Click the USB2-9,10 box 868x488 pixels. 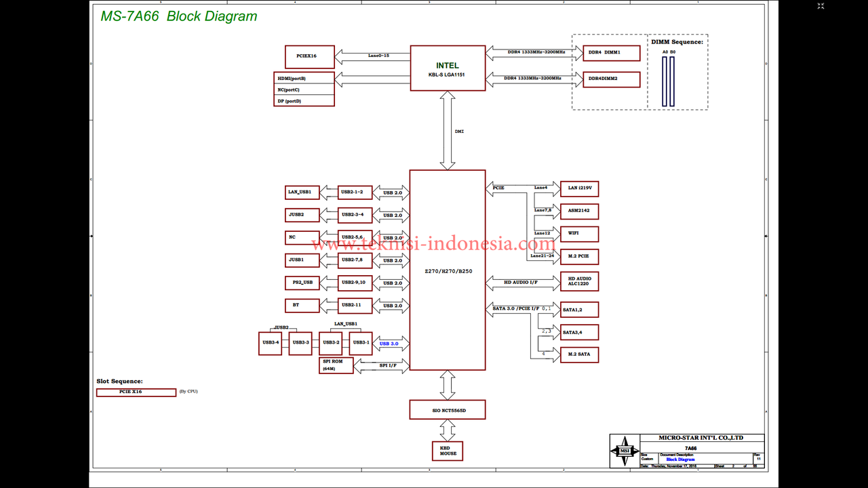click(x=355, y=283)
